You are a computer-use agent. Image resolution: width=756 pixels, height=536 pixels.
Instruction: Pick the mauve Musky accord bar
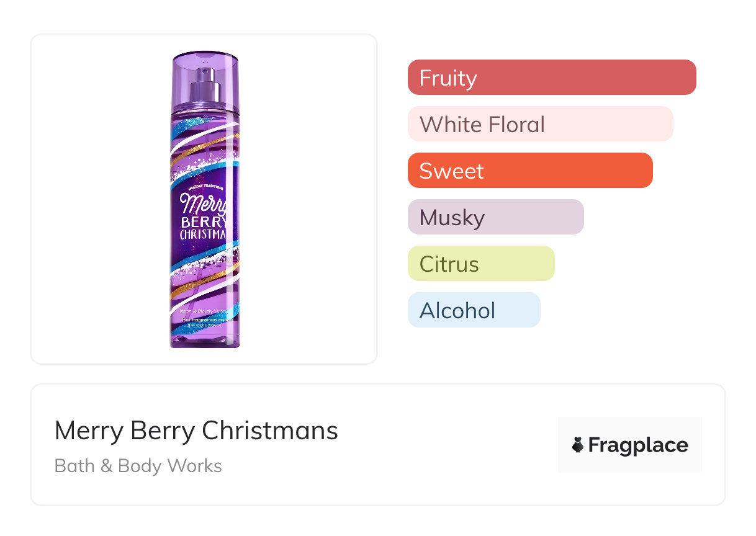click(x=495, y=217)
